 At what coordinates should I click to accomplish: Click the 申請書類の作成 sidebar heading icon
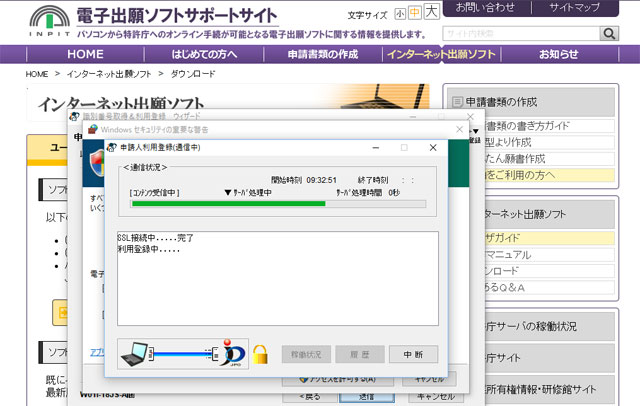[457, 101]
